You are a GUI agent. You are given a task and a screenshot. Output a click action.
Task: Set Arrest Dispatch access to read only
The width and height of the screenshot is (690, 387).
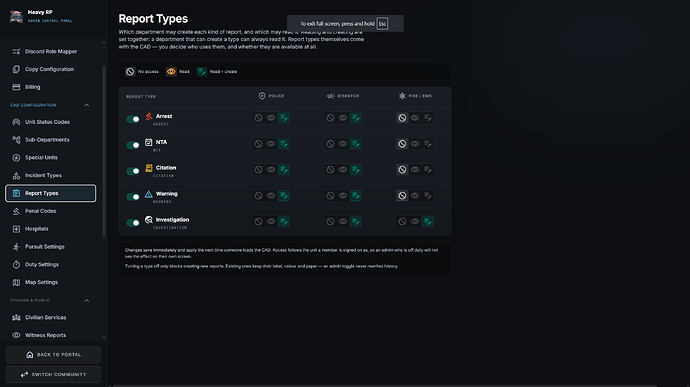[x=343, y=118]
